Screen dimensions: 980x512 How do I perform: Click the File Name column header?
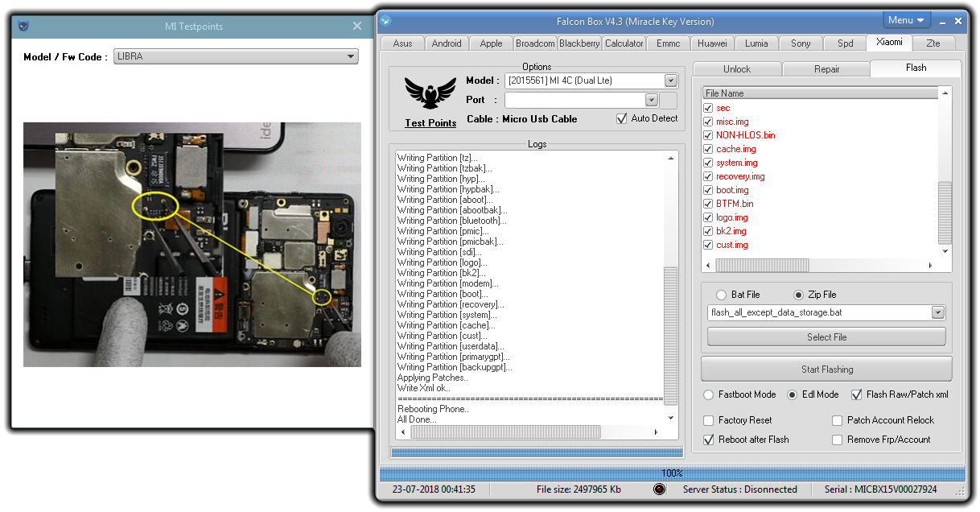(821, 93)
